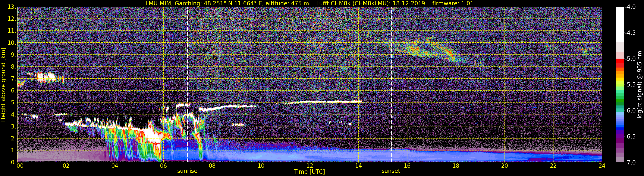Click the colorbar tick label '-6.5'
This screenshot has height=176, width=644.
[630, 137]
